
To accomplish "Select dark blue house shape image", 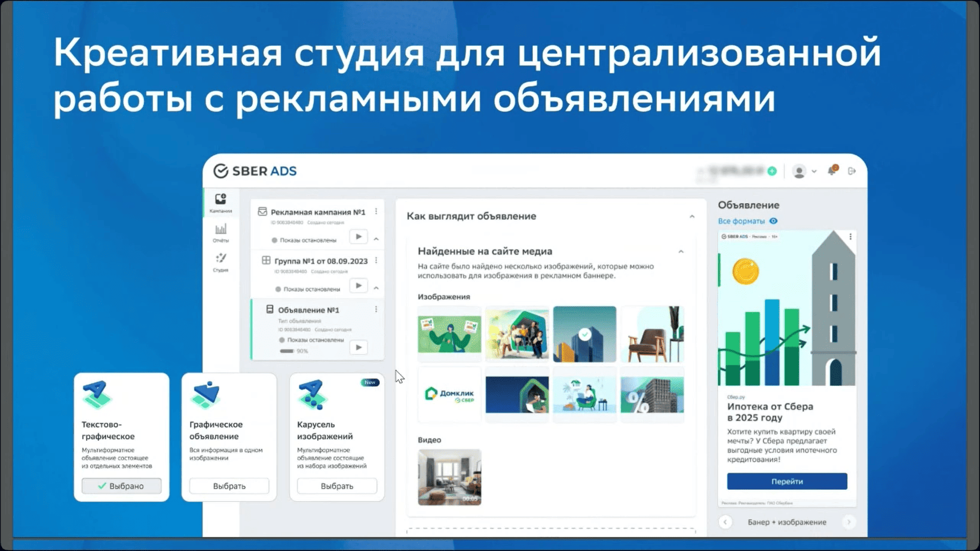I will coord(517,394).
